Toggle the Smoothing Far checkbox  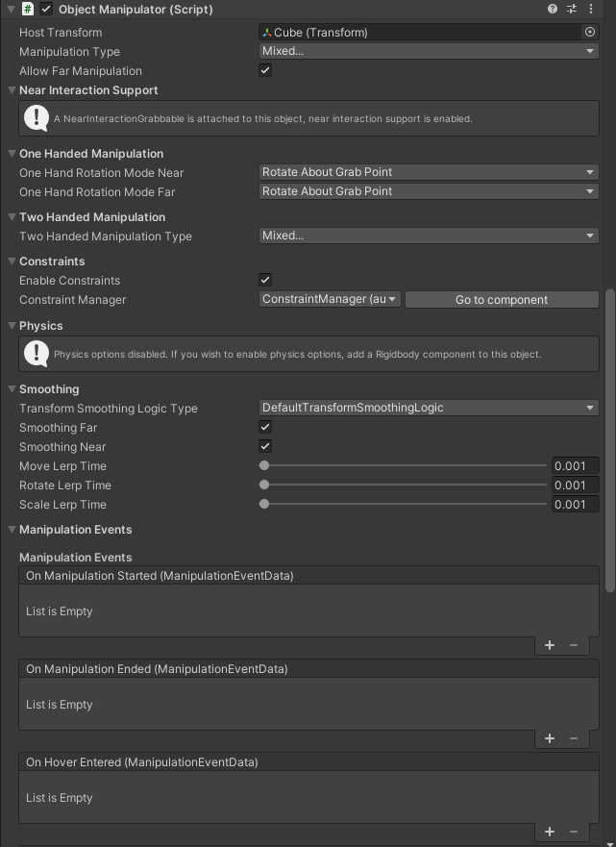coord(264,427)
